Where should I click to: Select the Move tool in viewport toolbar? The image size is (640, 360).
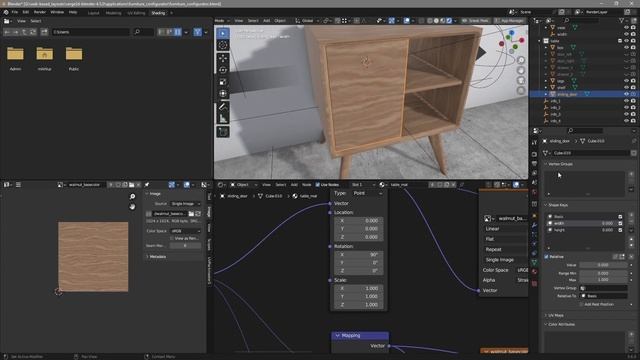(222, 58)
